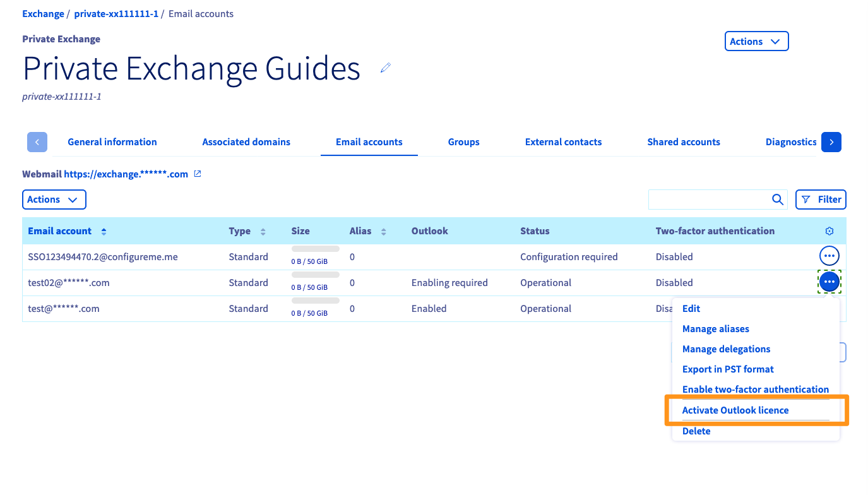Sort the table by Type column
Screen dimensions: 868x495
pos(263,232)
